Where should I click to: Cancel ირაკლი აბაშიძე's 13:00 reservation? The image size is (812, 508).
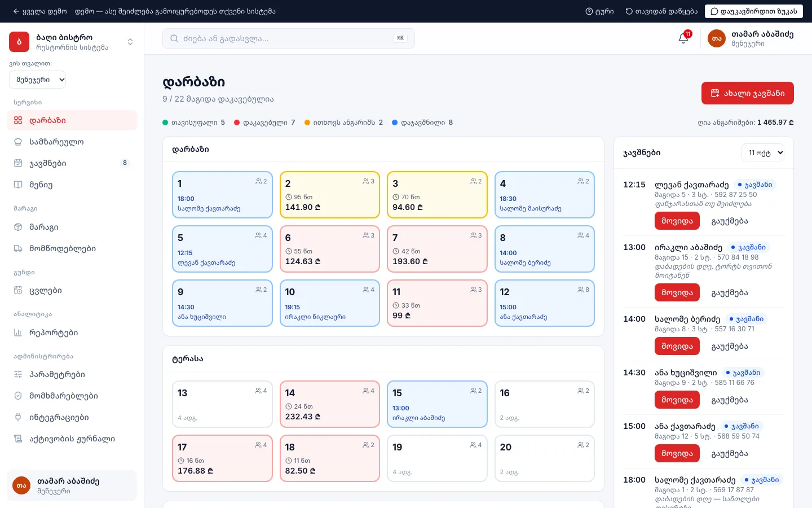click(x=730, y=292)
